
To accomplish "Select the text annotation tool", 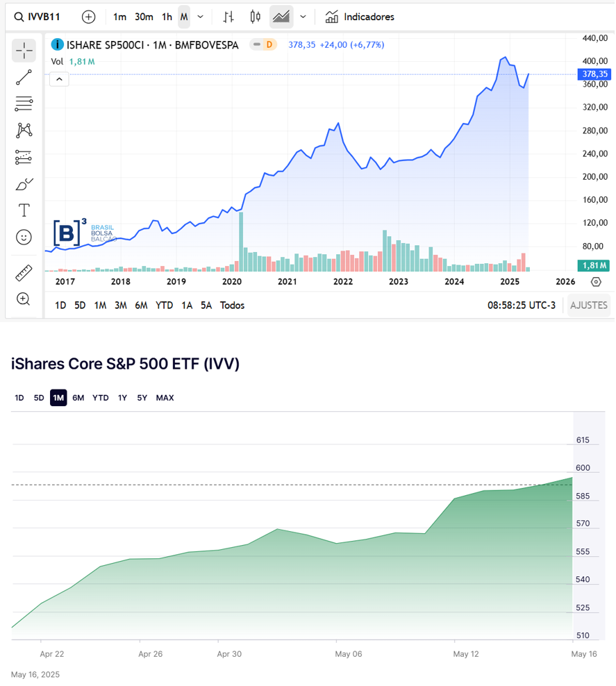I will [24, 210].
